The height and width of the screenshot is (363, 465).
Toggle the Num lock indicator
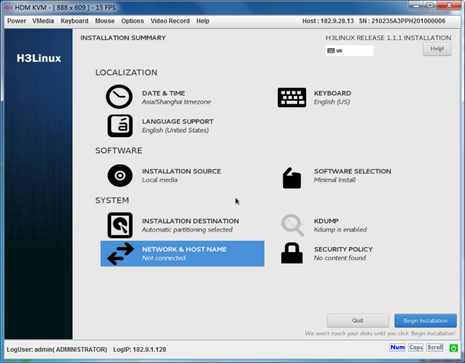click(x=397, y=347)
